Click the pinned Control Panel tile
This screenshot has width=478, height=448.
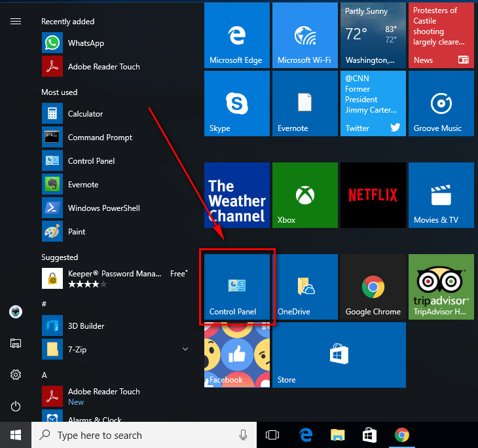coord(237,287)
